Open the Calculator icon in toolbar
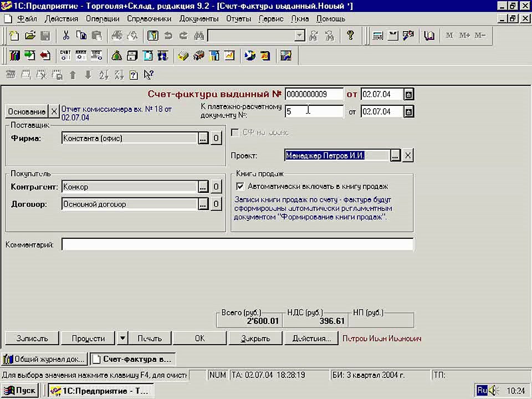The image size is (532, 399). (x=377, y=35)
